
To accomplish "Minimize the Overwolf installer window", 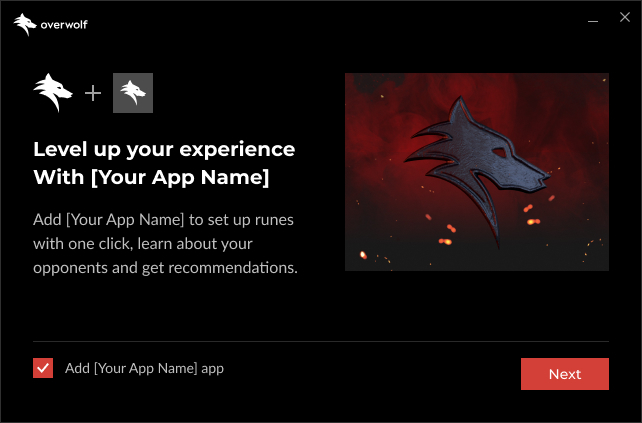I will 593,20.
